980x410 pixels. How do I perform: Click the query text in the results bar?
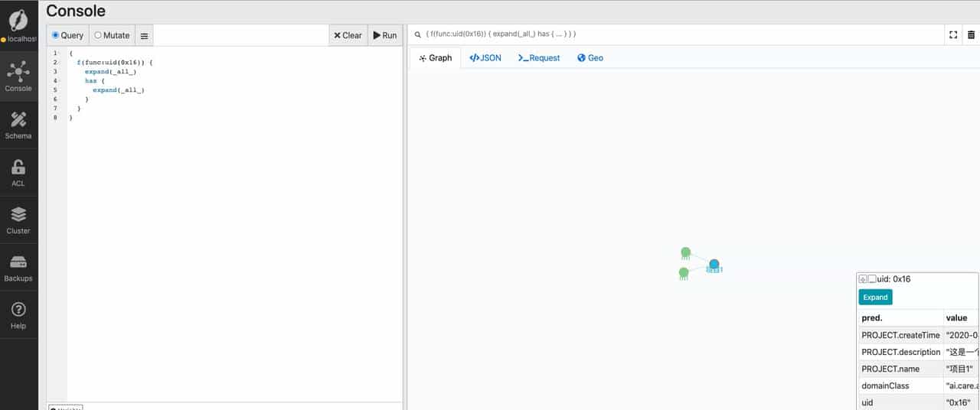tap(501, 34)
